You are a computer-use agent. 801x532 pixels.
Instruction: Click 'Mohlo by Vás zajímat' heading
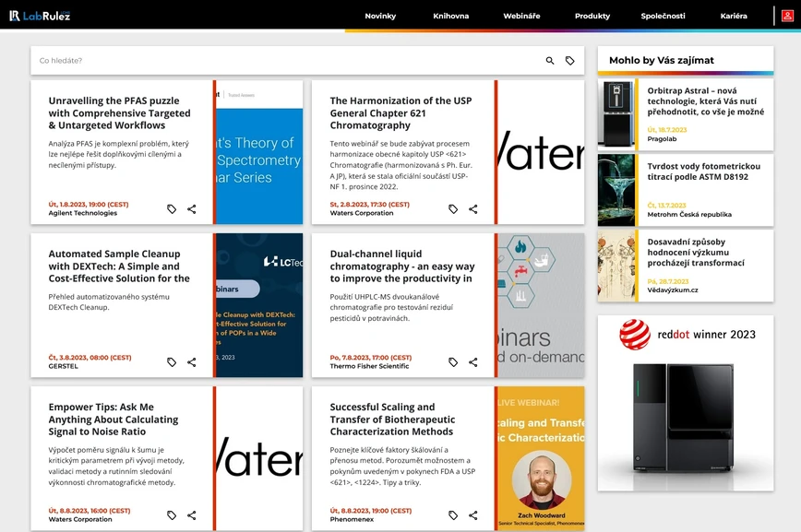click(x=662, y=60)
